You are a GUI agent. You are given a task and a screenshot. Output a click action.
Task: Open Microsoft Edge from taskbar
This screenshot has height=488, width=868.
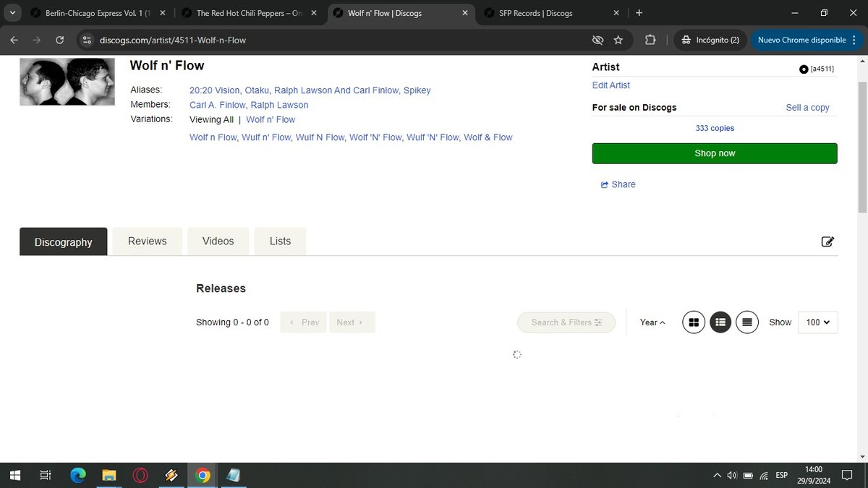coord(77,475)
